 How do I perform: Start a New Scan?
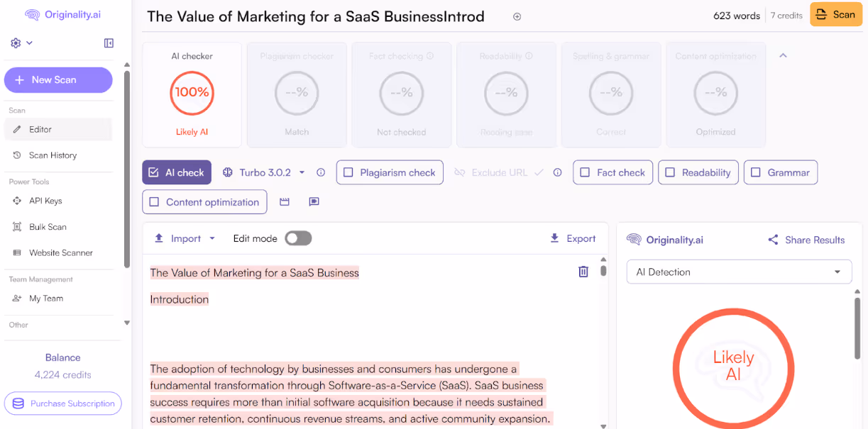(58, 80)
